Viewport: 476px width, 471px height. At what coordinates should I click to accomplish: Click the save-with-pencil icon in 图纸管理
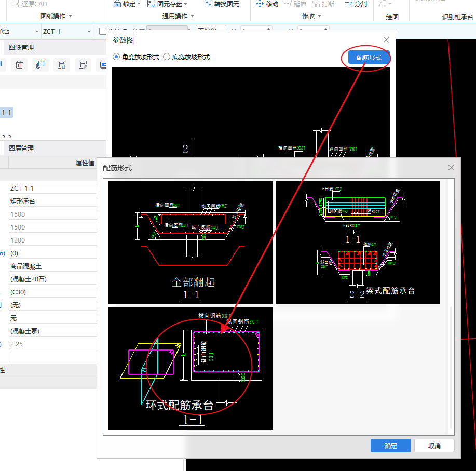pyautogui.click(x=83, y=65)
